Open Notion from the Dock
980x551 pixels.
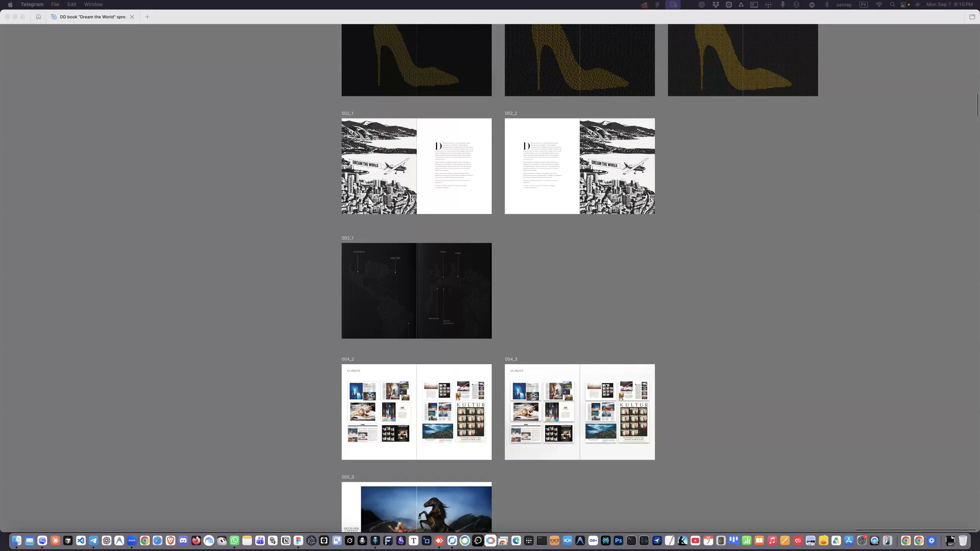286,540
